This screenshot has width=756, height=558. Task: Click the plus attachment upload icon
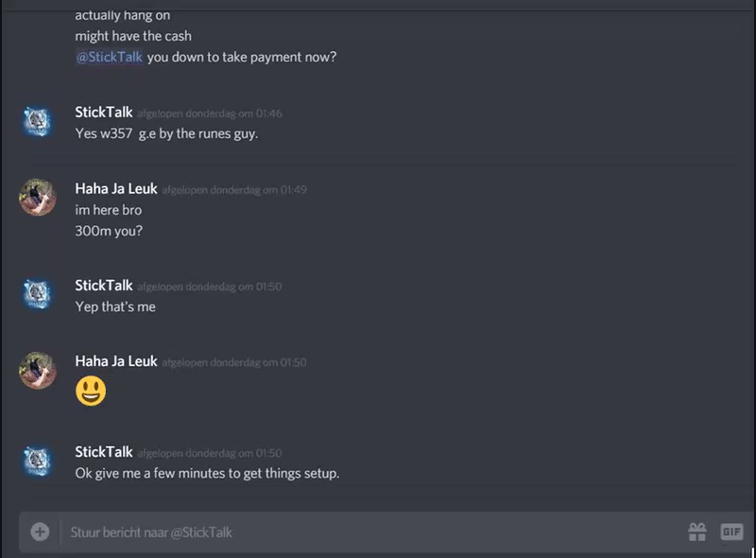pos(40,532)
